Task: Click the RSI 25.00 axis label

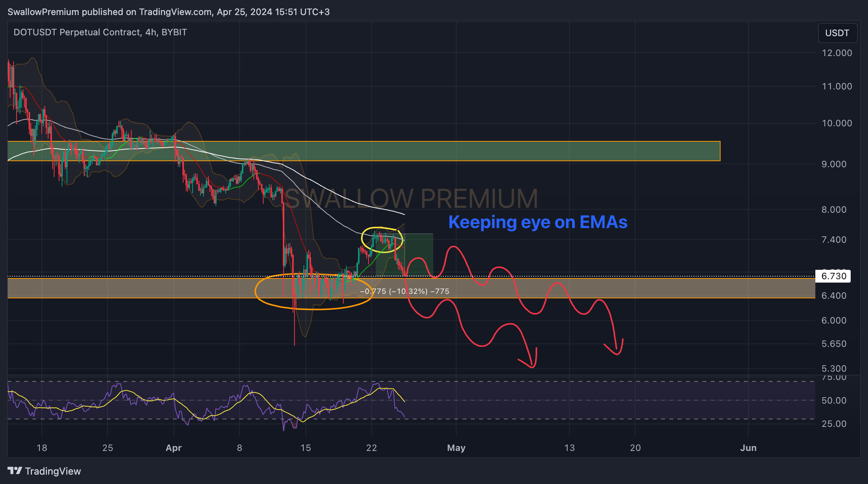Action: (x=834, y=424)
